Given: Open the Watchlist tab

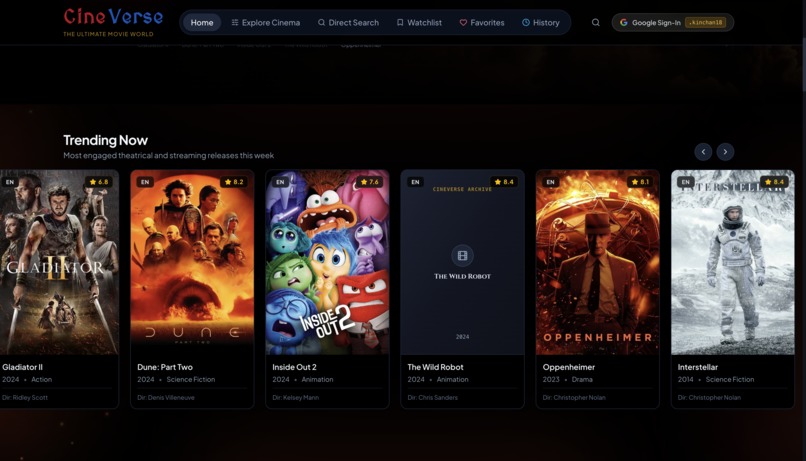Looking at the screenshot, I should click(419, 23).
